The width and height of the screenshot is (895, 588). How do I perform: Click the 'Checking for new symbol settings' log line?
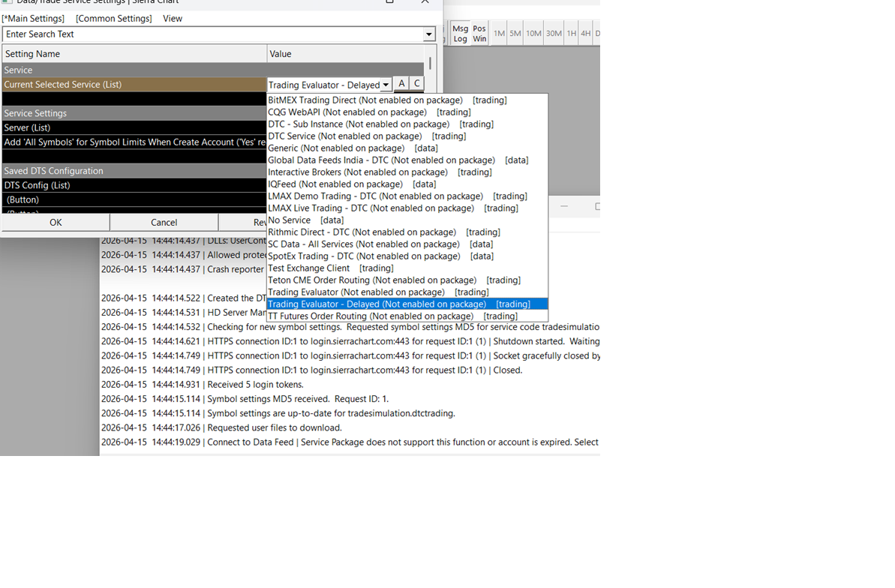[350, 326]
